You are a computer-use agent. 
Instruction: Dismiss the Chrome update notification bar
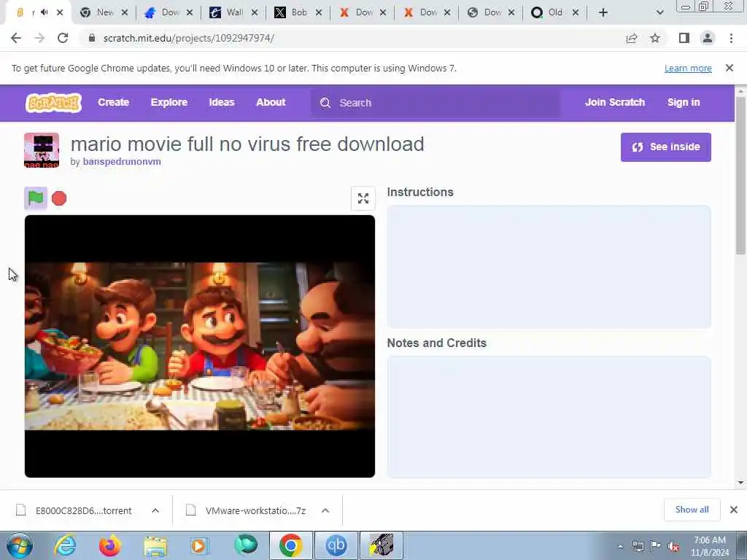pyautogui.click(x=729, y=68)
